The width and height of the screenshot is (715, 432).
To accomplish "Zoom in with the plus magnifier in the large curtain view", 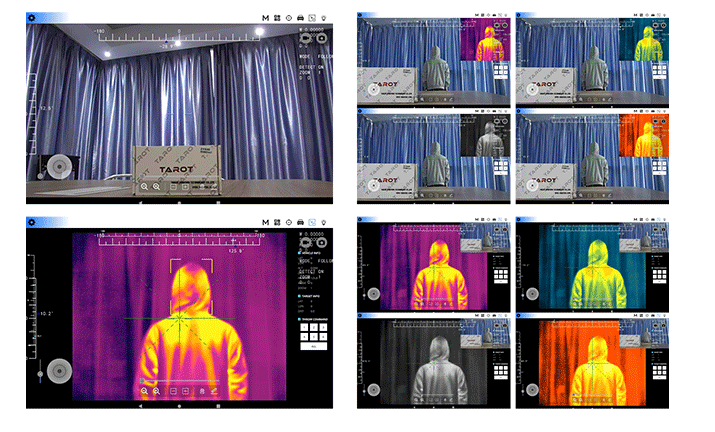I will tap(156, 187).
